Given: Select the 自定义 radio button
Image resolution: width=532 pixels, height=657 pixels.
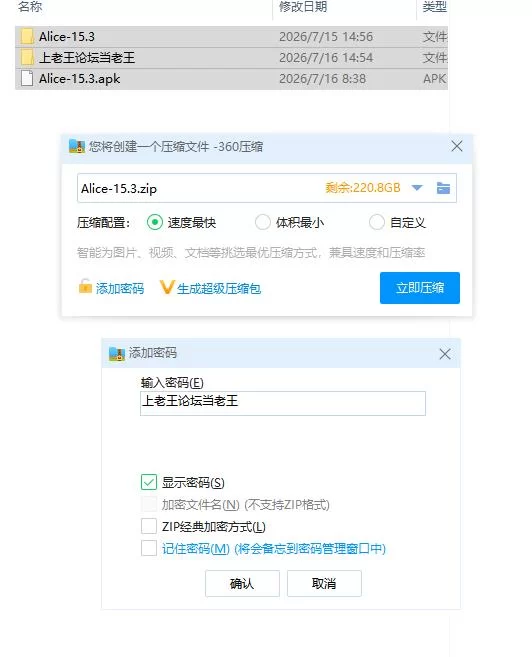Looking at the screenshot, I should [376, 222].
